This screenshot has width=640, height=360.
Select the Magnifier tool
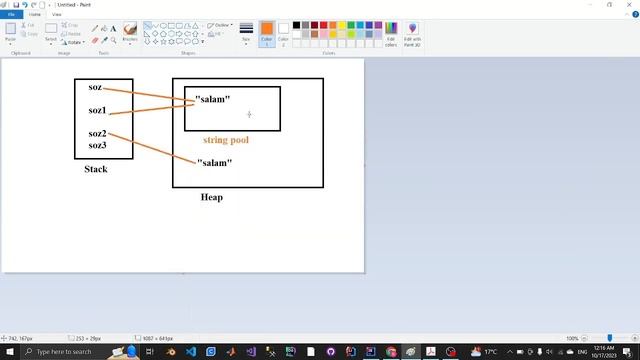pyautogui.click(x=113, y=40)
